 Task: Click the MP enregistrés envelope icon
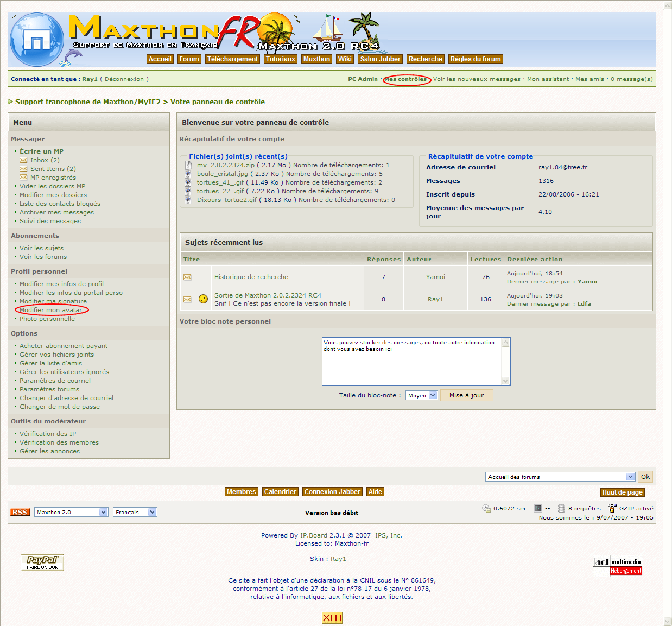click(23, 178)
